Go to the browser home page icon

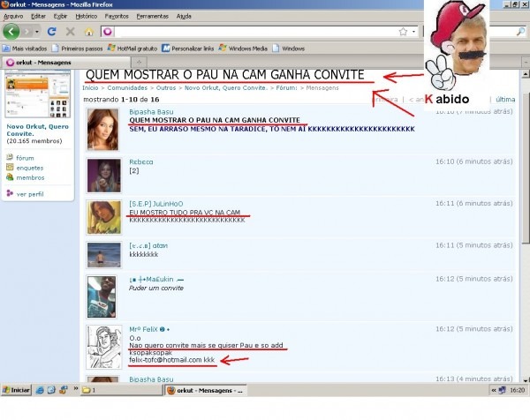tap(87, 32)
